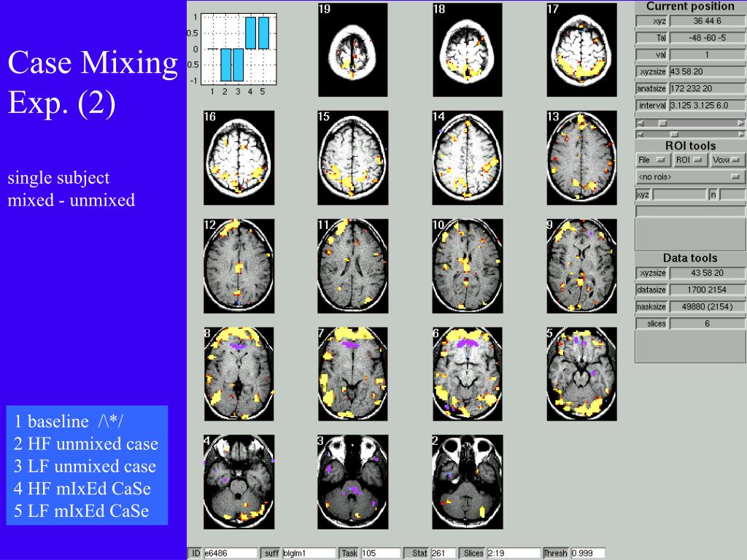Screen dimensions: 747x560
Task: Click the interval label button
Action: coord(651,105)
